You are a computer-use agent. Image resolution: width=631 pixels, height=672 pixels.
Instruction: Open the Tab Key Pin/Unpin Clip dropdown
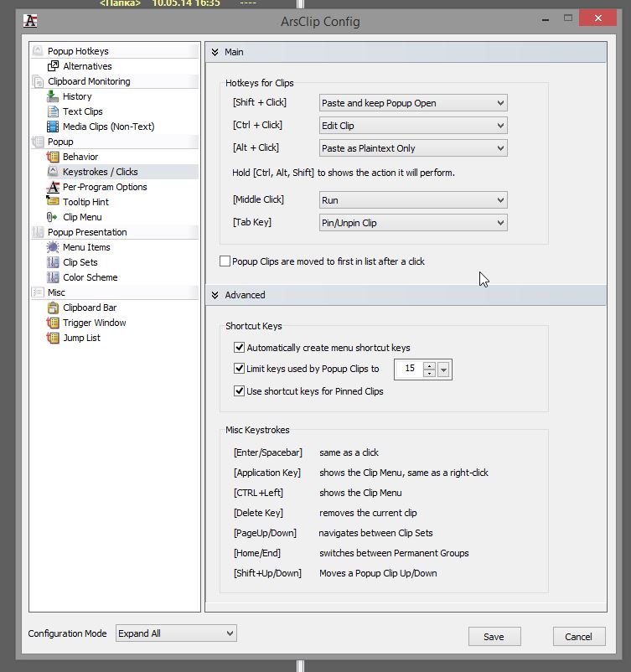click(x=413, y=223)
